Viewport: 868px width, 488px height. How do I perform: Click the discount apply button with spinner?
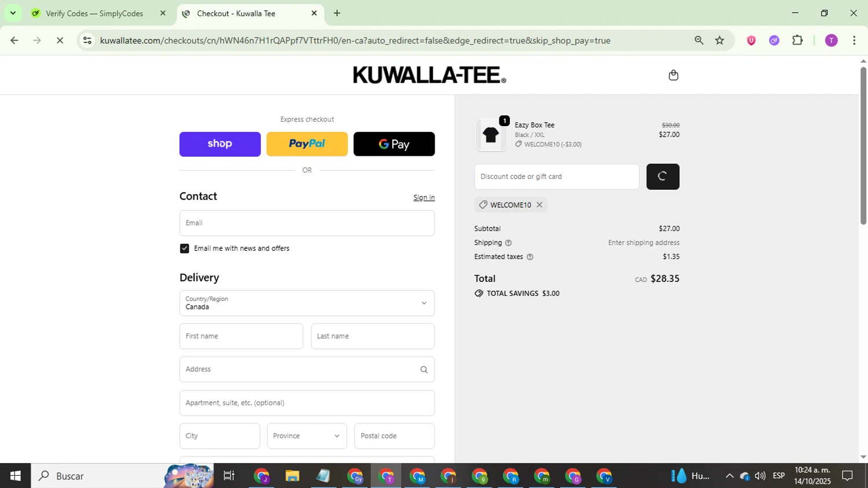pos(663,177)
